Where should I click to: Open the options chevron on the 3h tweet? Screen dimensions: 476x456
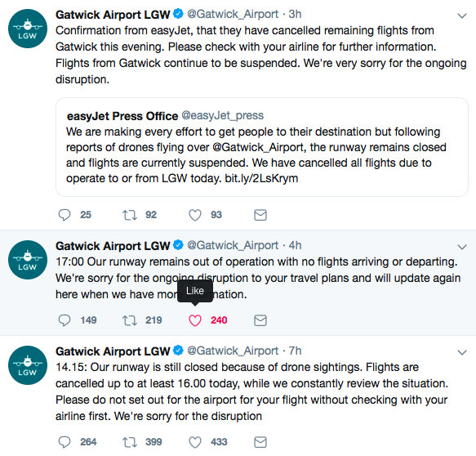[462, 16]
